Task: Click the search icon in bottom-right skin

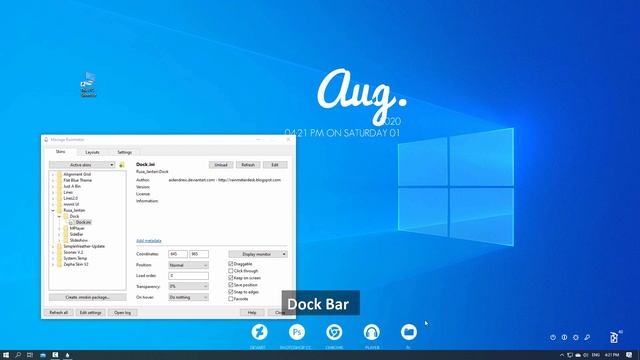Action: (587, 337)
